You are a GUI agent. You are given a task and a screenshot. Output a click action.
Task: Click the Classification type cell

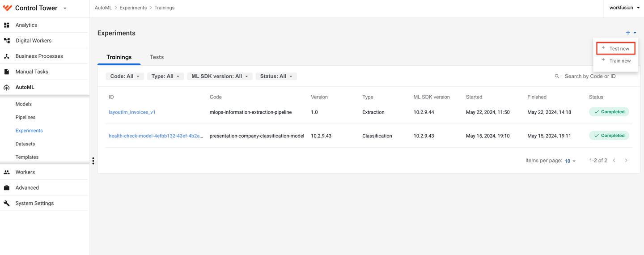tap(377, 136)
